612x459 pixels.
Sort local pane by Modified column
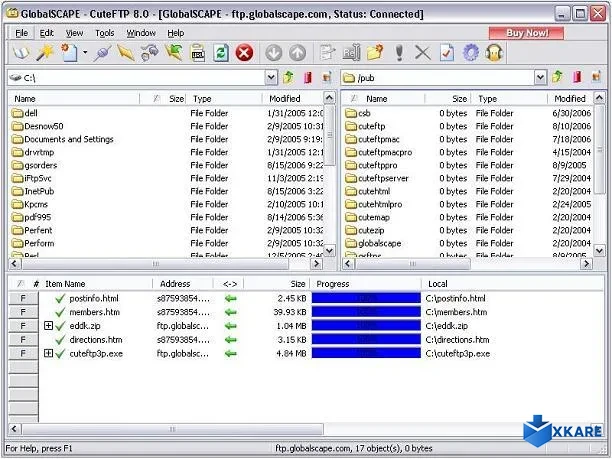[x=293, y=99]
